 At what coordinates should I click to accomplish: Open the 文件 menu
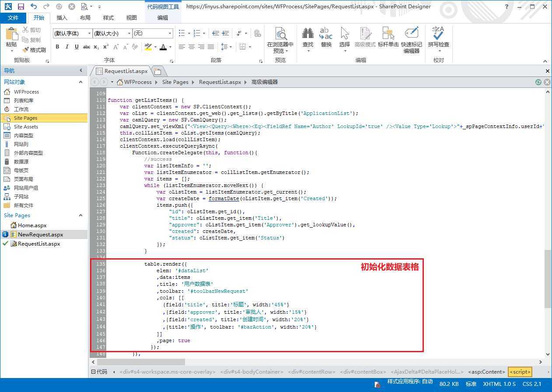[x=13, y=17]
